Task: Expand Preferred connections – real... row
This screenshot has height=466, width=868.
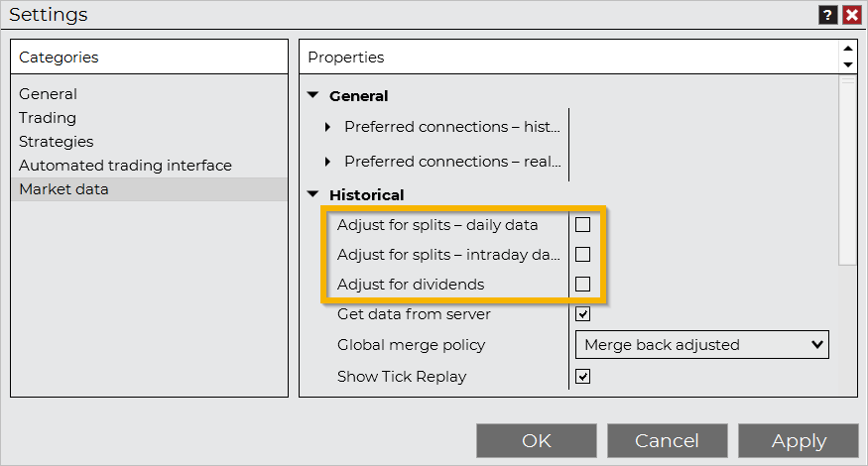Action: pyautogui.click(x=327, y=162)
